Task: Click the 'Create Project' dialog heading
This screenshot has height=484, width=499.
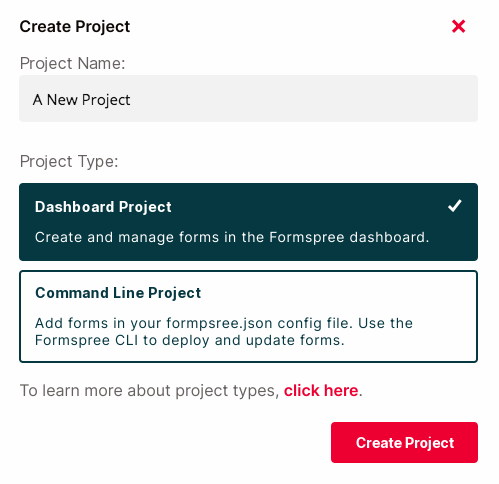Action: [x=75, y=26]
